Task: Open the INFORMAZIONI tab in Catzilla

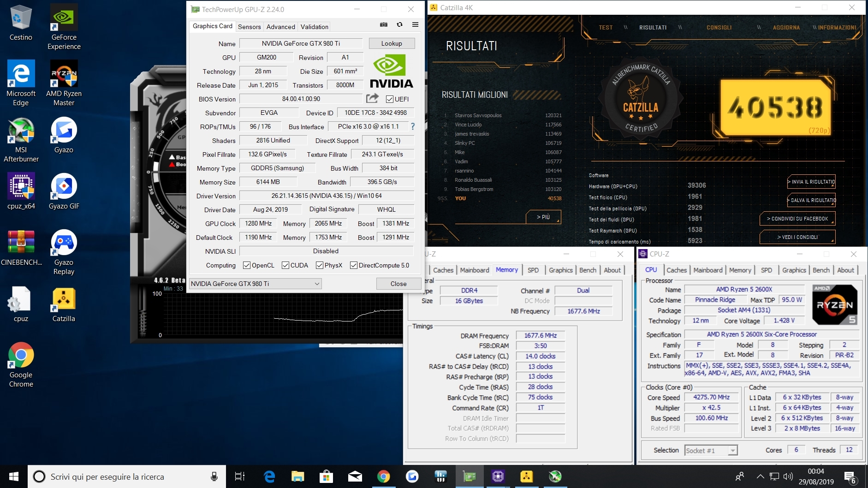Action: (838, 27)
